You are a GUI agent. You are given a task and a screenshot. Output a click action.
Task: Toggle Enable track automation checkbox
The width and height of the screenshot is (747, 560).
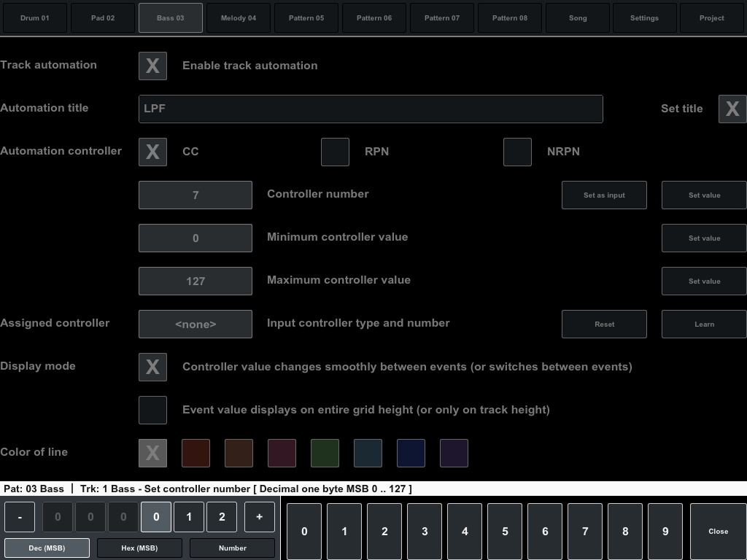tap(153, 66)
